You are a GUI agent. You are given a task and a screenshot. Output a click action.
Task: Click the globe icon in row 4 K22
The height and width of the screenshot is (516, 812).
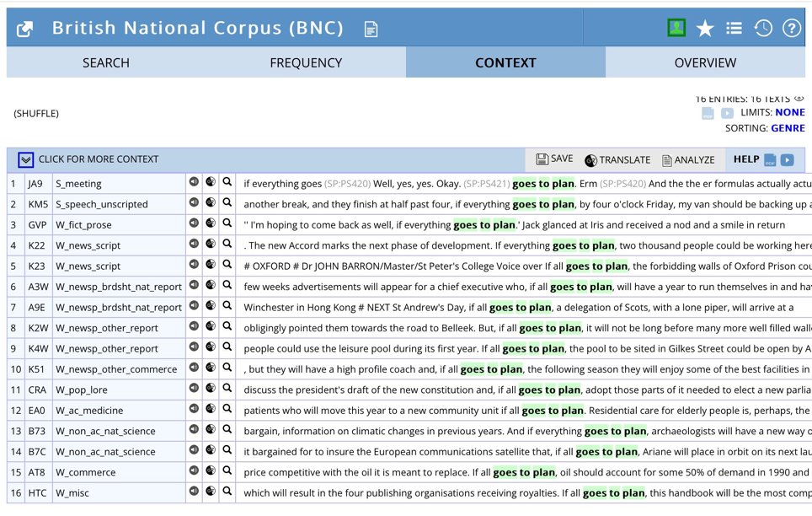point(211,243)
